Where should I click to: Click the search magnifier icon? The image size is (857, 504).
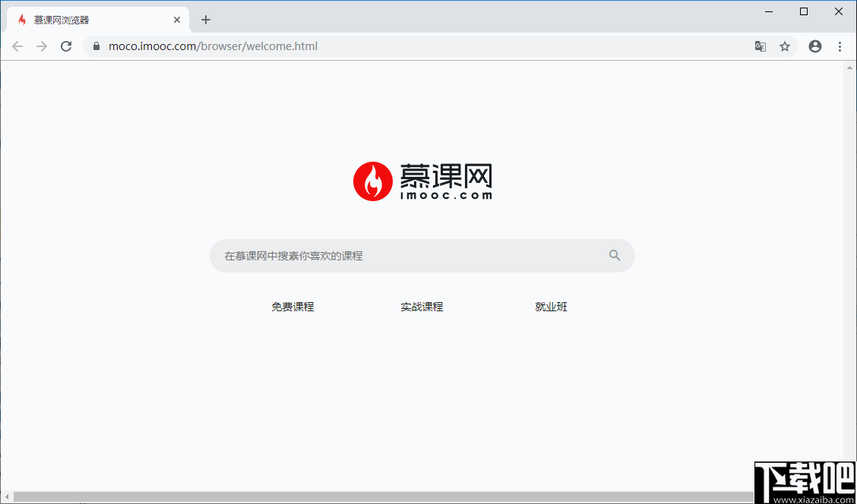tap(614, 255)
